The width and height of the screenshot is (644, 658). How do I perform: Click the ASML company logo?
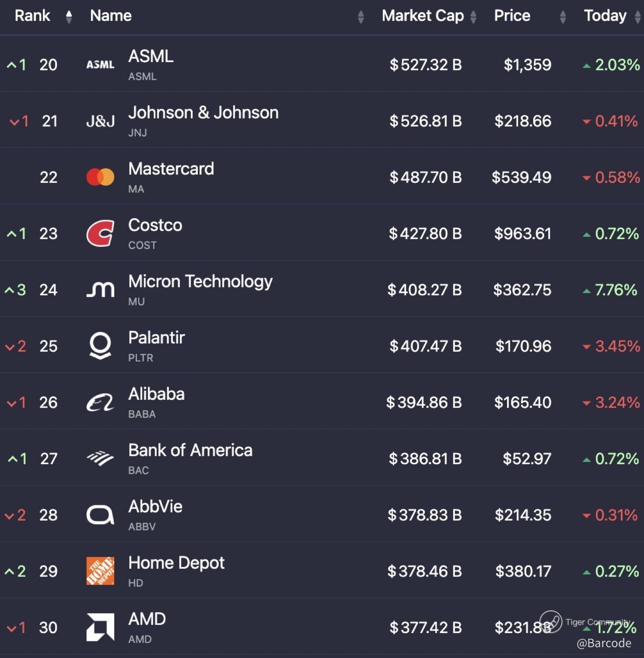[100, 65]
